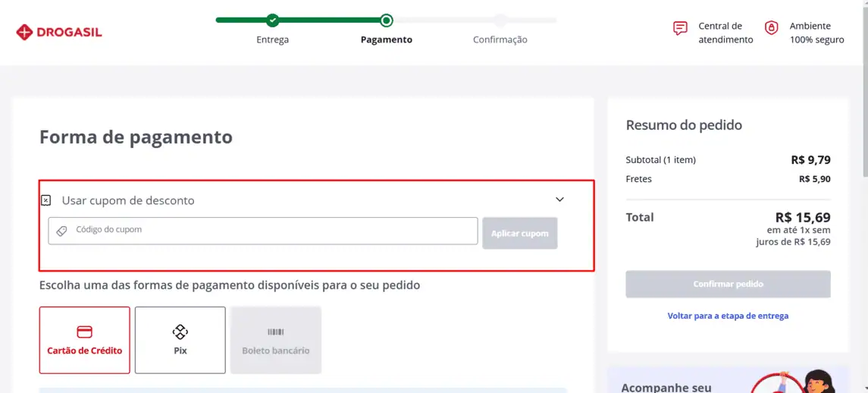Click the Confirmação step circle

500,20
